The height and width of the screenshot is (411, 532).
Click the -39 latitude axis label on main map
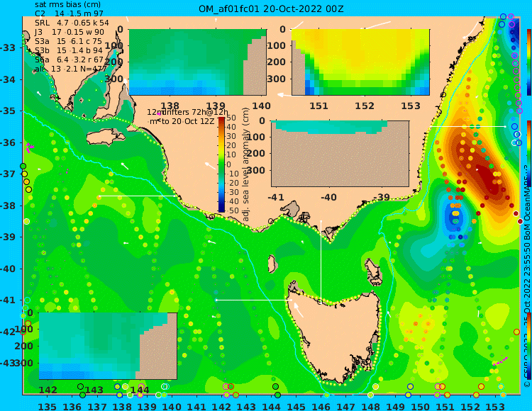coord(8,237)
